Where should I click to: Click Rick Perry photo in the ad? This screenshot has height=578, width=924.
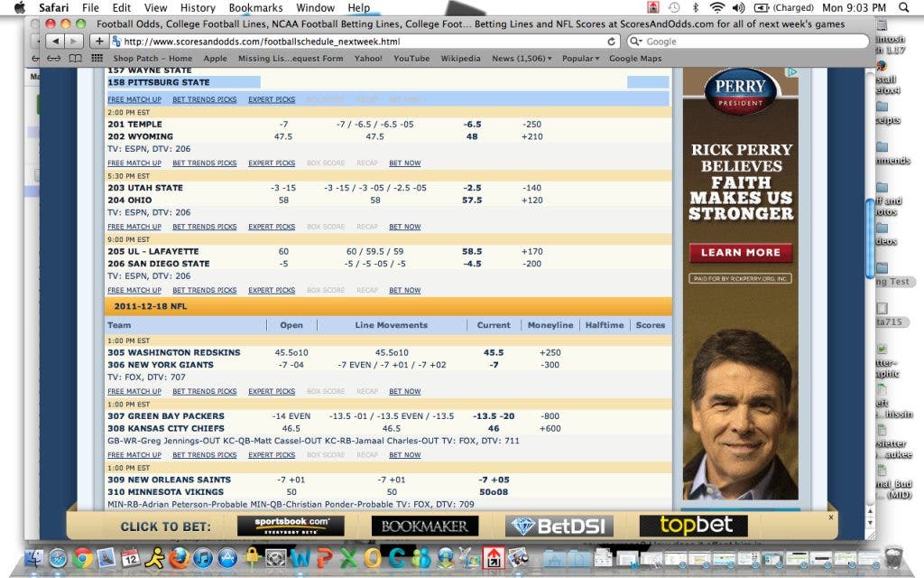point(741,415)
